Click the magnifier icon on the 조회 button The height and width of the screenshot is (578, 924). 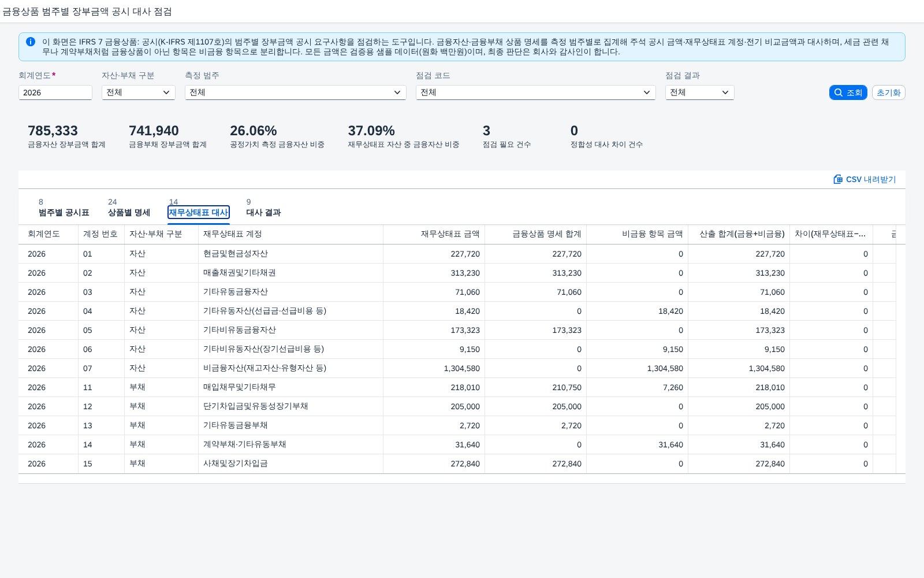[x=839, y=92]
